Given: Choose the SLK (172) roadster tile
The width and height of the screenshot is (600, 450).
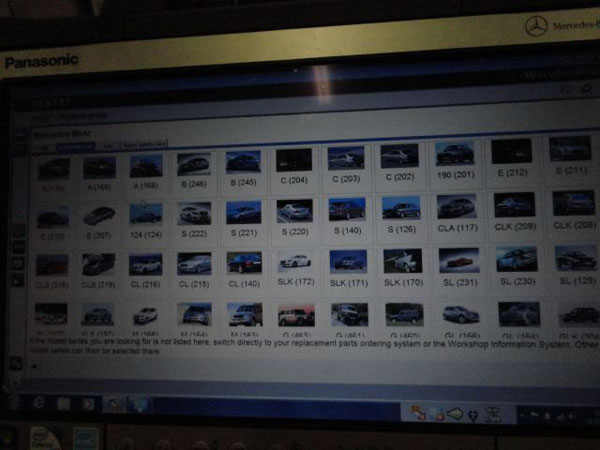Looking at the screenshot, I should pos(295,269).
